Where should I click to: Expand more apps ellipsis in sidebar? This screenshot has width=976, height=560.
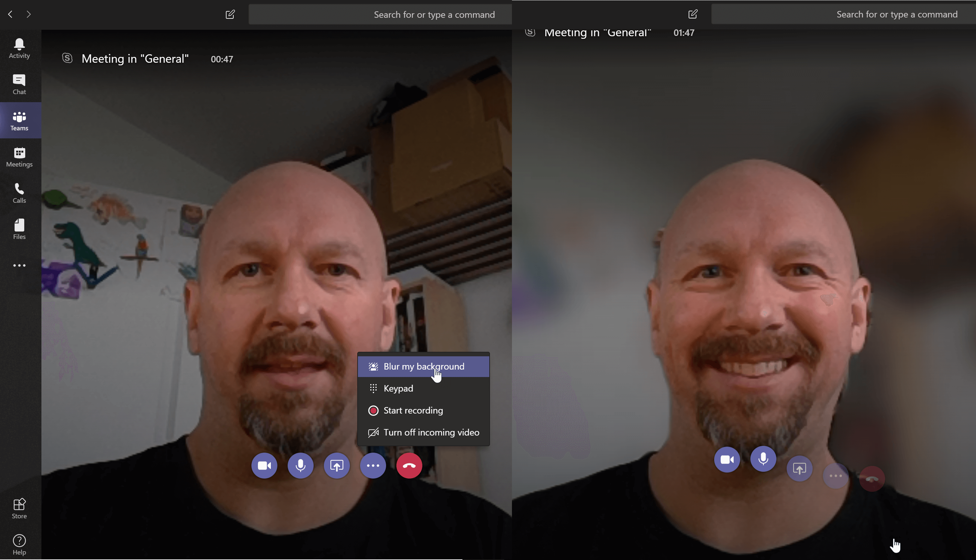19,265
